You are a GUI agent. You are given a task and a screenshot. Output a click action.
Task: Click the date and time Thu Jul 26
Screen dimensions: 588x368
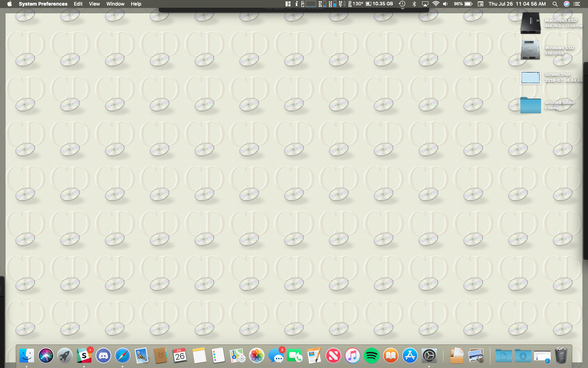point(517,4)
